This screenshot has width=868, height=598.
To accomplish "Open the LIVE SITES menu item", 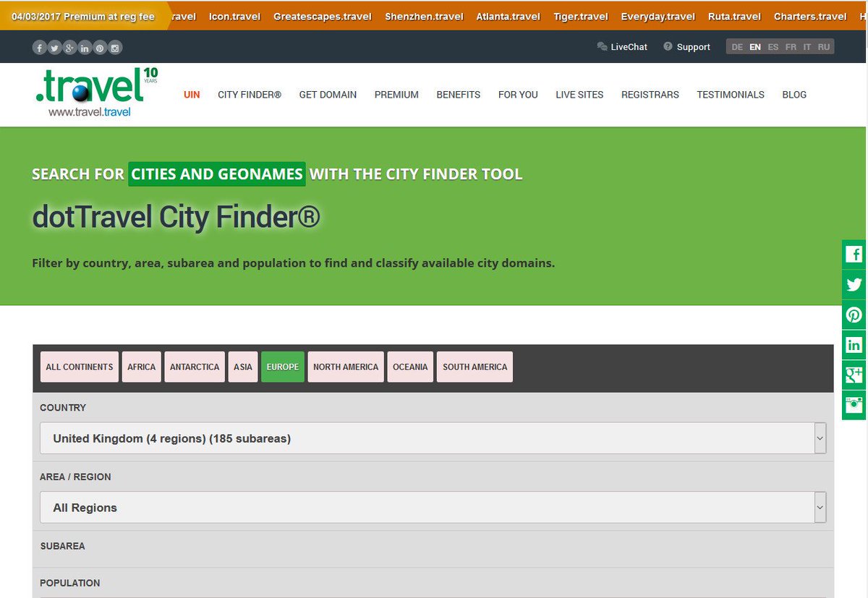I will point(579,95).
